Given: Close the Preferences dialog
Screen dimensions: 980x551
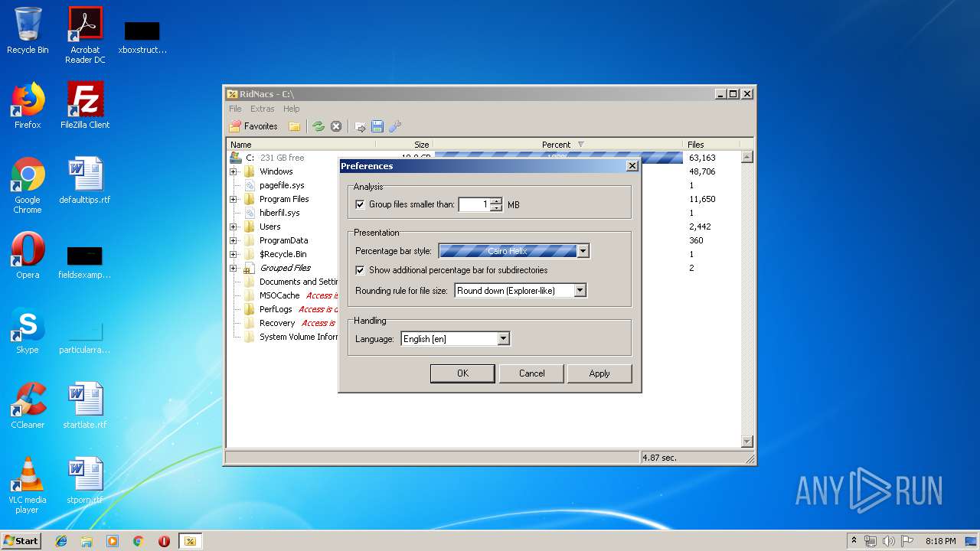Looking at the screenshot, I should (x=632, y=165).
